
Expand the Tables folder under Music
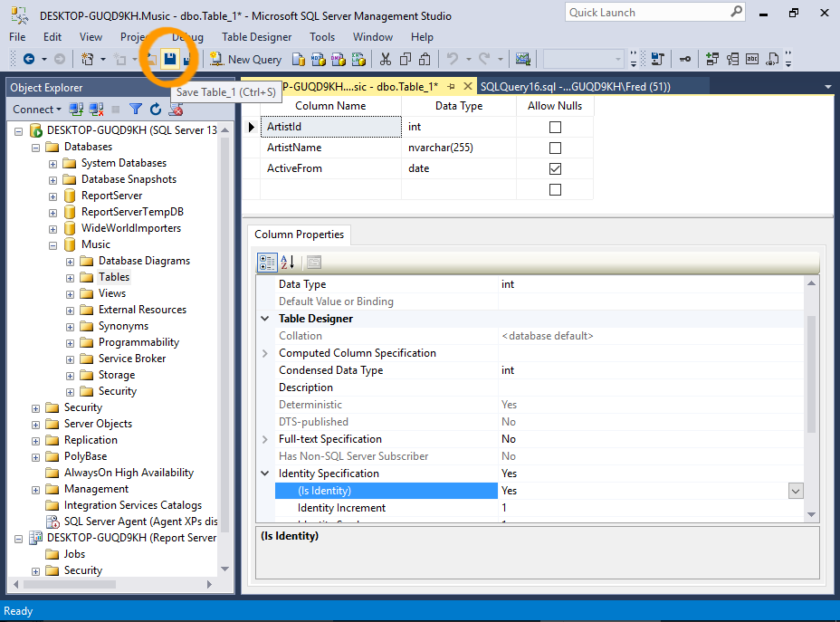[70, 277]
